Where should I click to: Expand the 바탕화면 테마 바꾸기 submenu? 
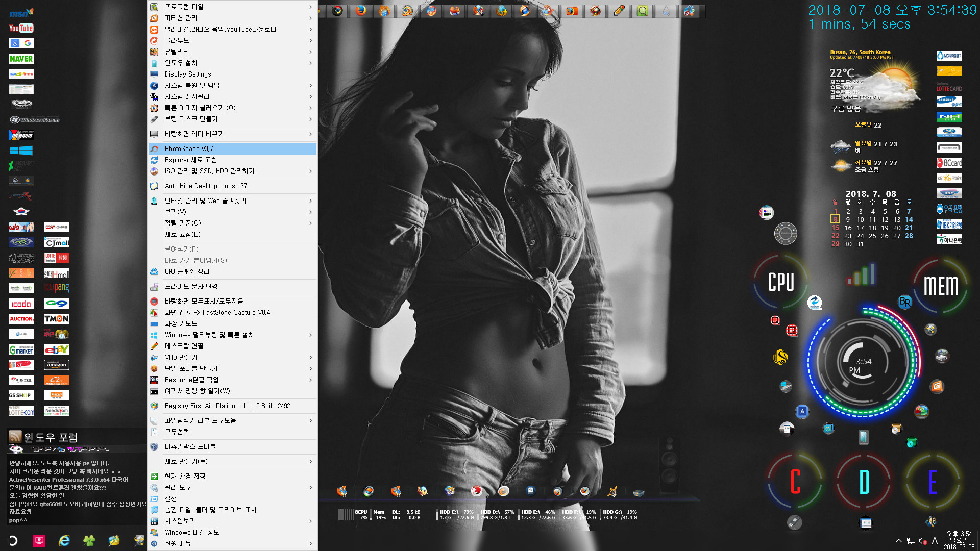coord(232,134)
